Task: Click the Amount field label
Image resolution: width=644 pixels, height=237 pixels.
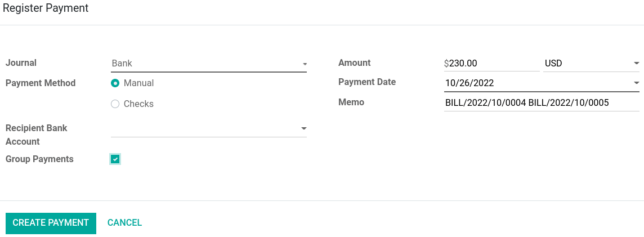Action: point(355,63)
